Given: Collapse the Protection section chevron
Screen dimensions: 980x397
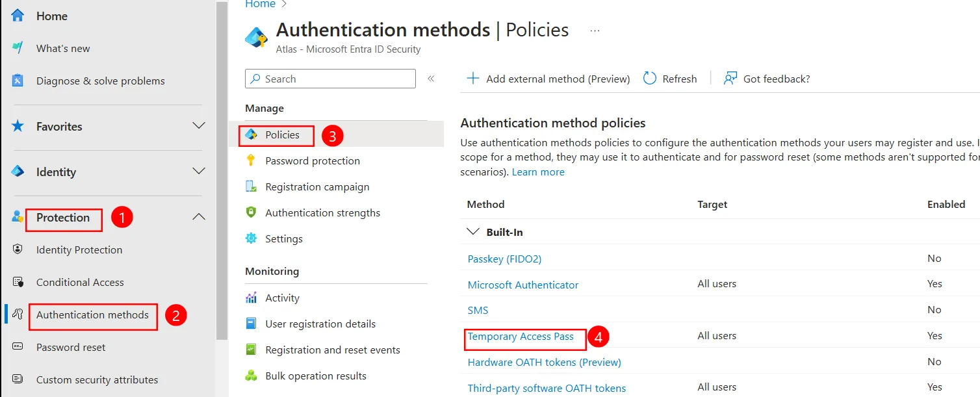Looking at the screenshot, I should click(199, 217).
